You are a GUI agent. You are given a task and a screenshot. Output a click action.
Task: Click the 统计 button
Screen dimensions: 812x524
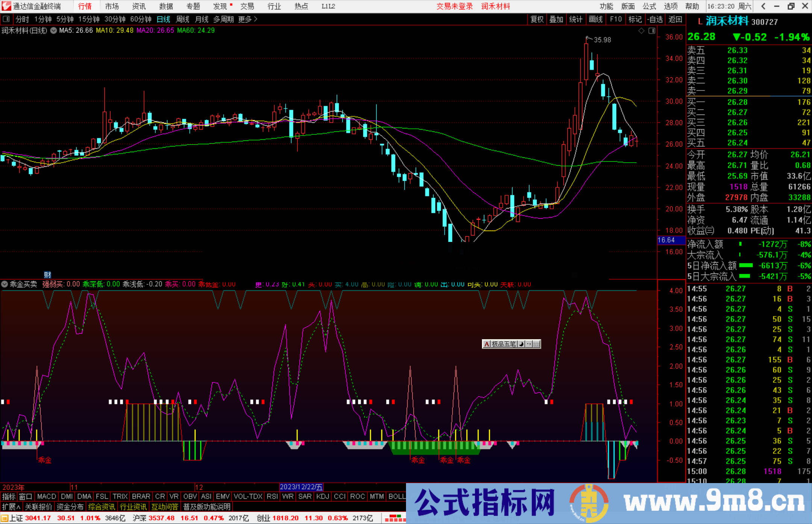tap(576, 19)
